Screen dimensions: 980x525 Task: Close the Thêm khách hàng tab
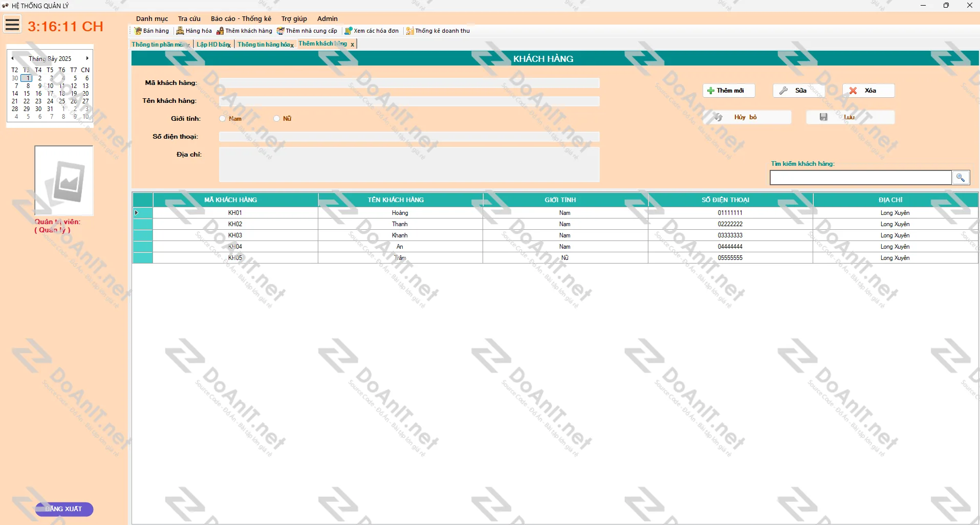(x=352, y=45)
